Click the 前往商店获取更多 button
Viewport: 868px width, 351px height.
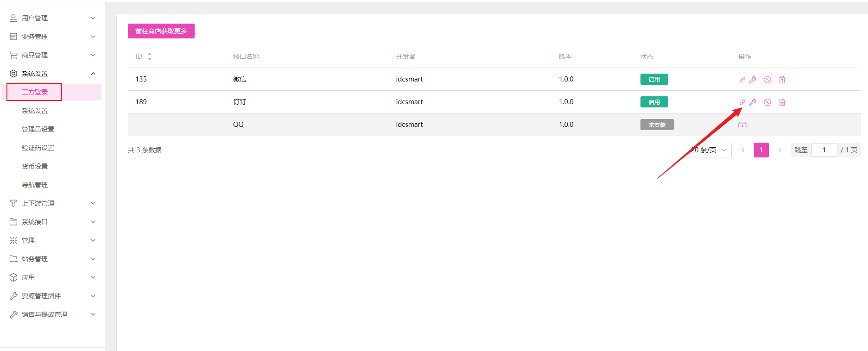pos(161,31)
